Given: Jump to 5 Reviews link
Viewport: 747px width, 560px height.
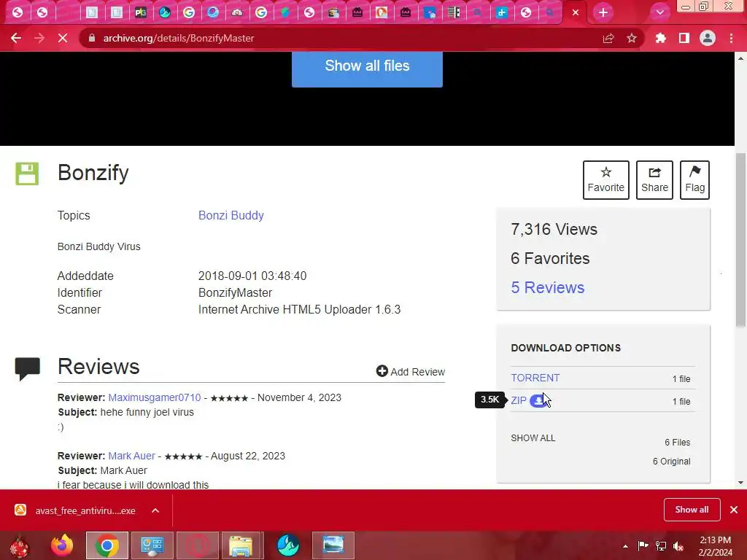Looking at the screenshot, I should 547,287.
